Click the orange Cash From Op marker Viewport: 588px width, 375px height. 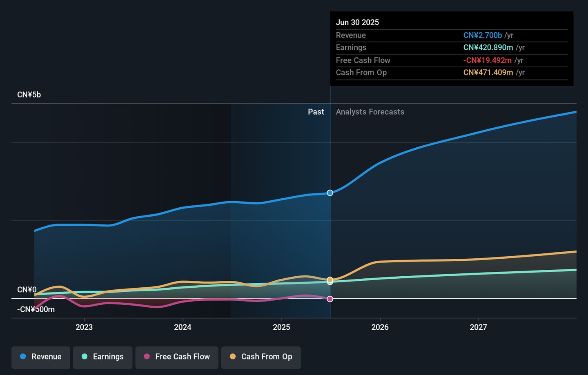point(330,280)
